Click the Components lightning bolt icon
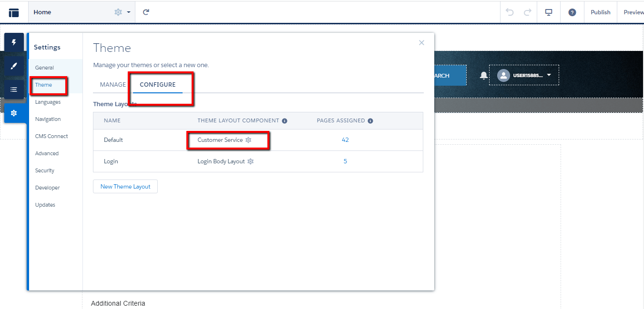The height and width of the screenshot is (309, 644). tap(14, 43)
